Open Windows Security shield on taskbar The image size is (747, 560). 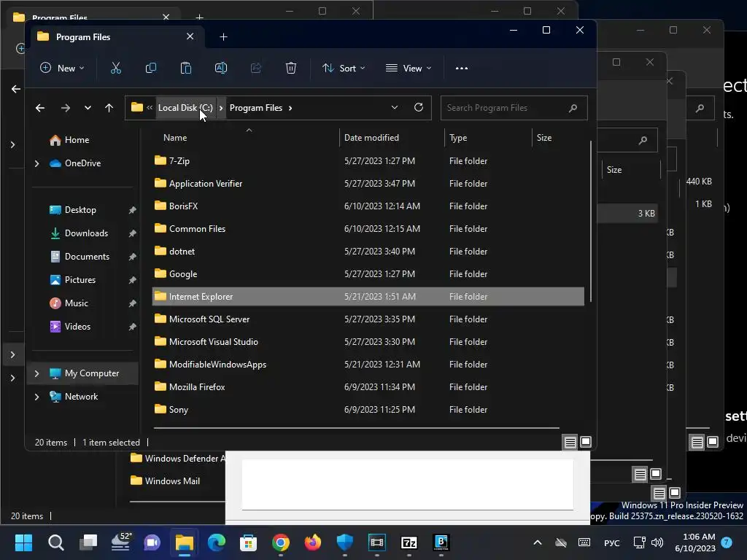(344, 542)
